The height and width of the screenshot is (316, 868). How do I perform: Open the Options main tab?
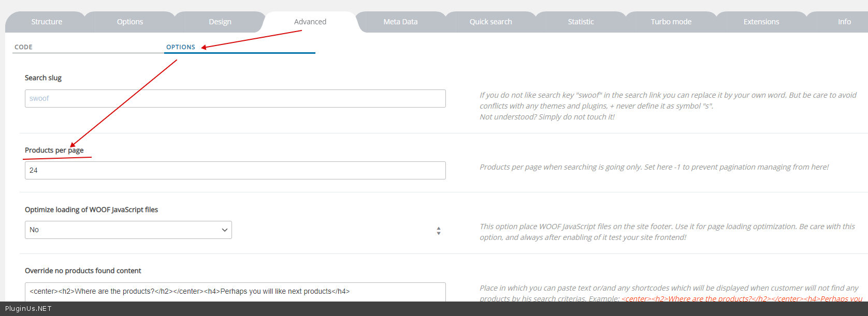129,22
